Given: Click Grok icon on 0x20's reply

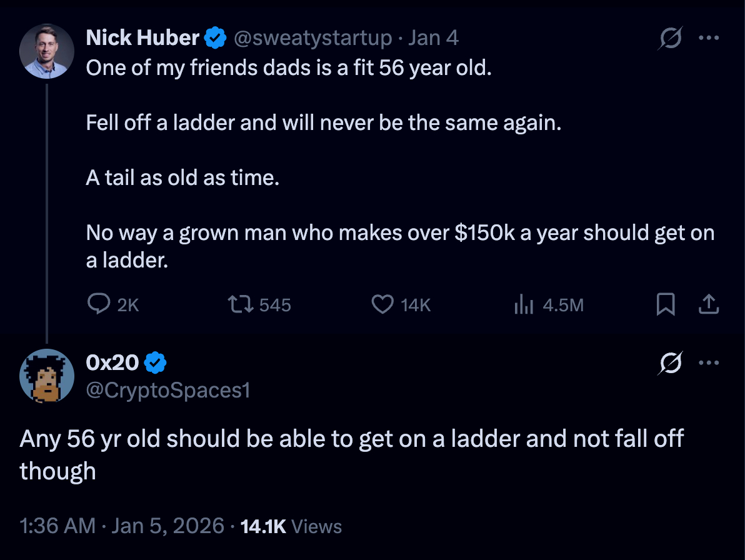Looking at the screenshot, I should [670, 363].
